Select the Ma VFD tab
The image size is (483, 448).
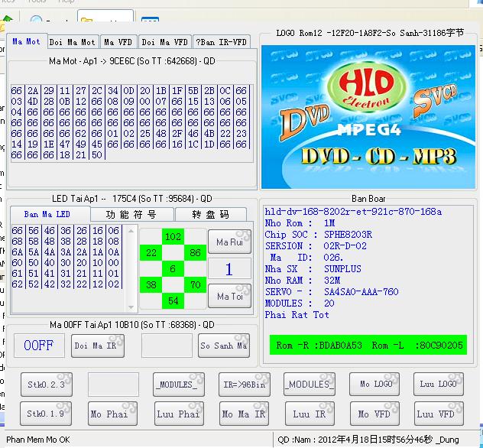118,42
